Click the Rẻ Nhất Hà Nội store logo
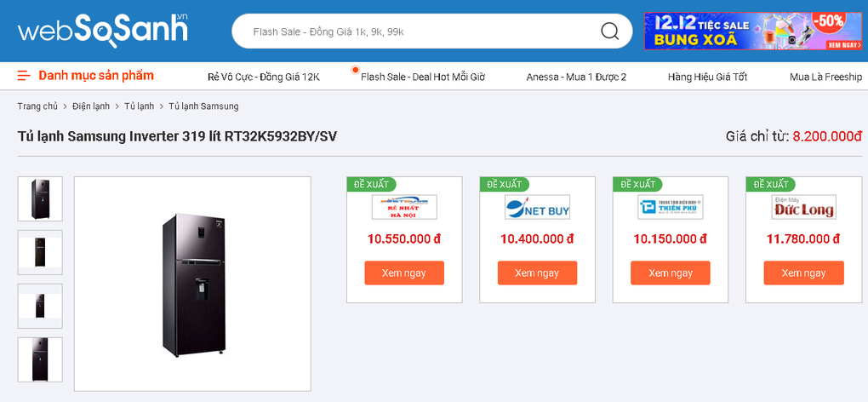 tap(404, 207)
